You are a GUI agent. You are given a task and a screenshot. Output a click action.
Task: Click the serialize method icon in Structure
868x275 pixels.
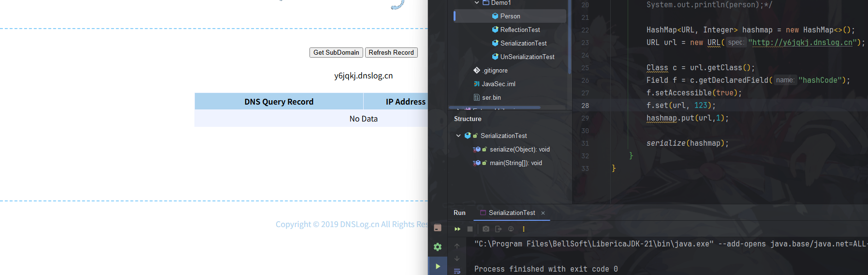pos(477,149)
